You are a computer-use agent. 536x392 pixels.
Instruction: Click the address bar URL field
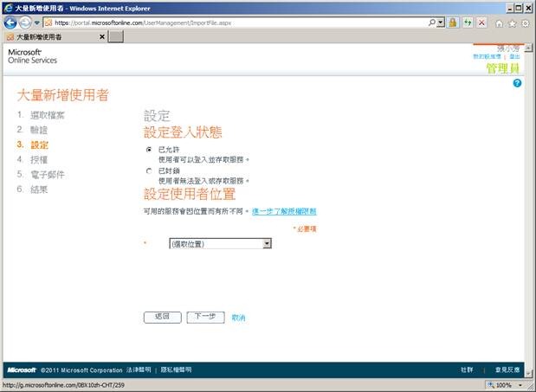236,22
